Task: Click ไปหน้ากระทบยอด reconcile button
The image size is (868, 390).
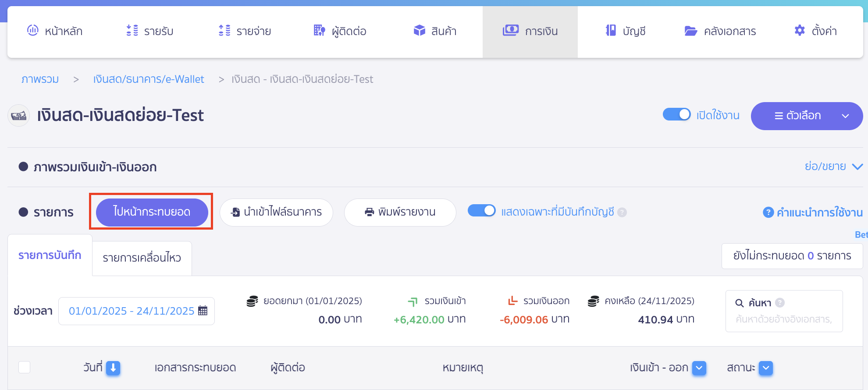Action: tap(152, 212)
